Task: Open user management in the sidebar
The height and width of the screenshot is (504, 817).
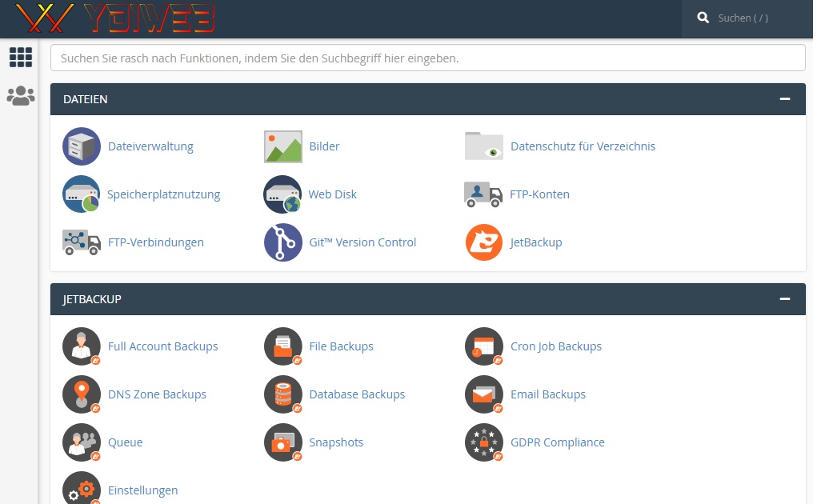Action: [20, 96]
